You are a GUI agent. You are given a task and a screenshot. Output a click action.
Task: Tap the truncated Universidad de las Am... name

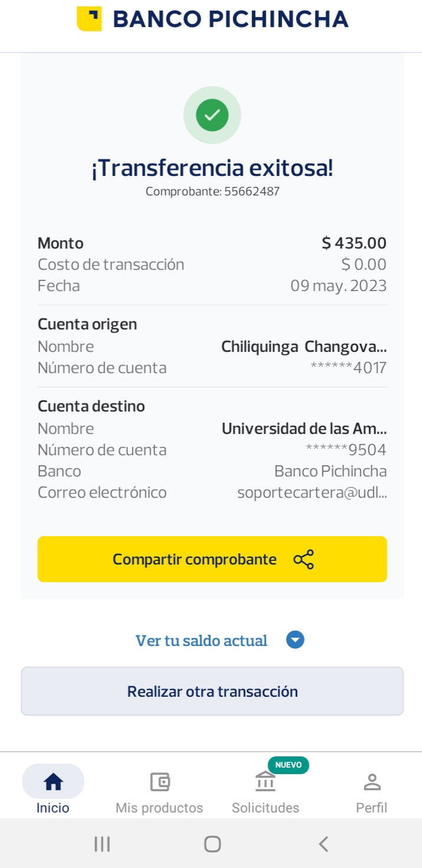(x=304, y=429)
